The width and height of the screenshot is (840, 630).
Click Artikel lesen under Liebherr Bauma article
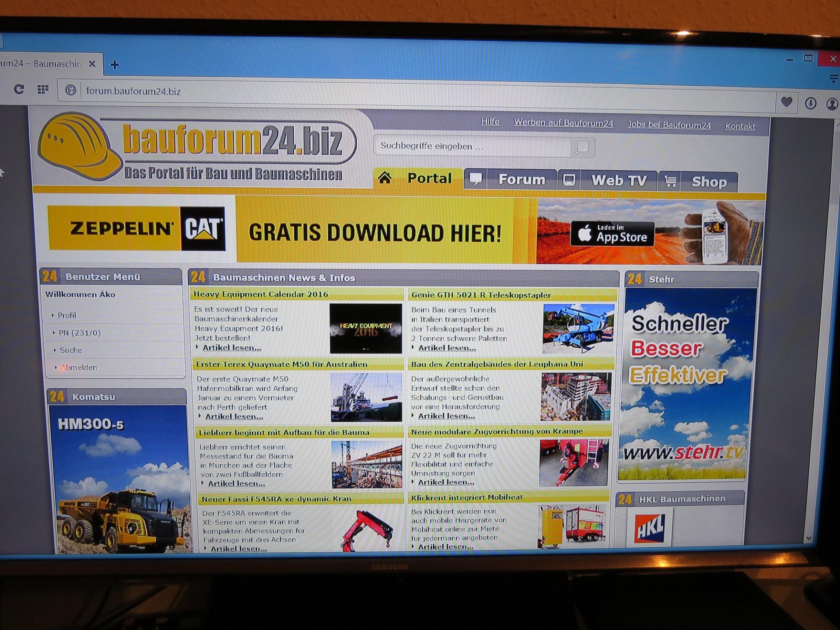(x=236, y=483)
